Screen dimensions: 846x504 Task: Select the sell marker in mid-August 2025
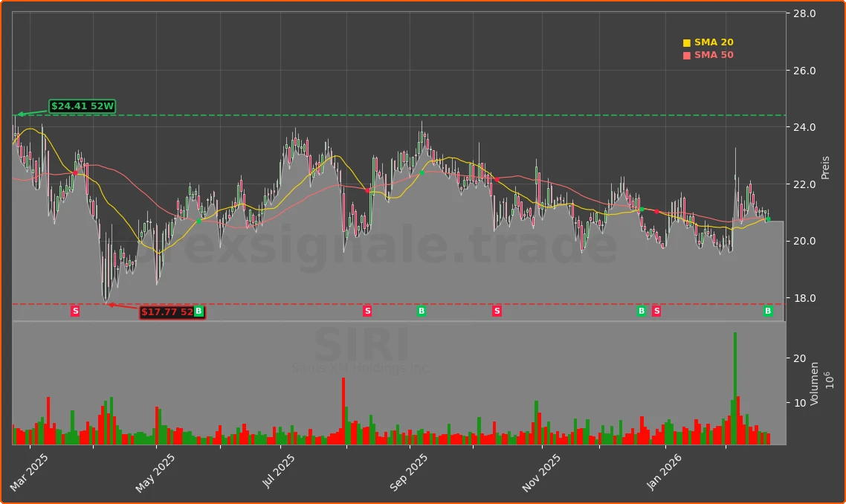pyautogui.click(x=367, y=311)
